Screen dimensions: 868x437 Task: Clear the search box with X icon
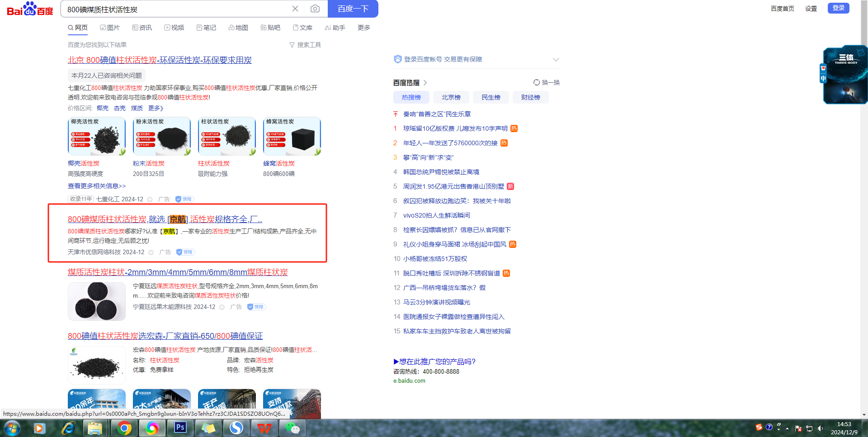pos(295,9)
